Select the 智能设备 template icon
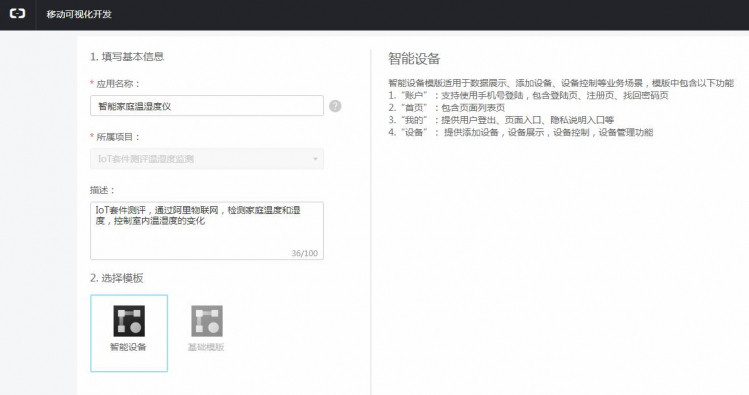749x395 pixels. click(x=129, y=321)
